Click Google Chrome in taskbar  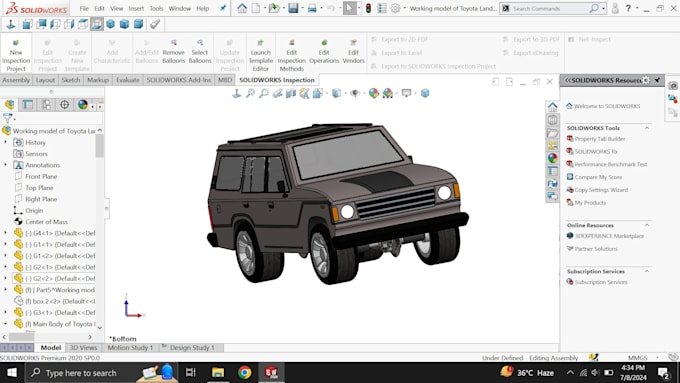(245, 372)
